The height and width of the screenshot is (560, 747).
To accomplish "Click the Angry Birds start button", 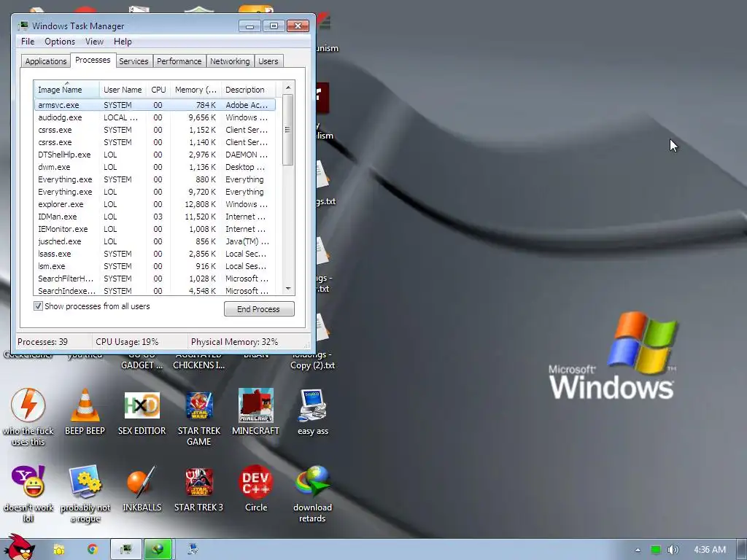I will 18,547.
